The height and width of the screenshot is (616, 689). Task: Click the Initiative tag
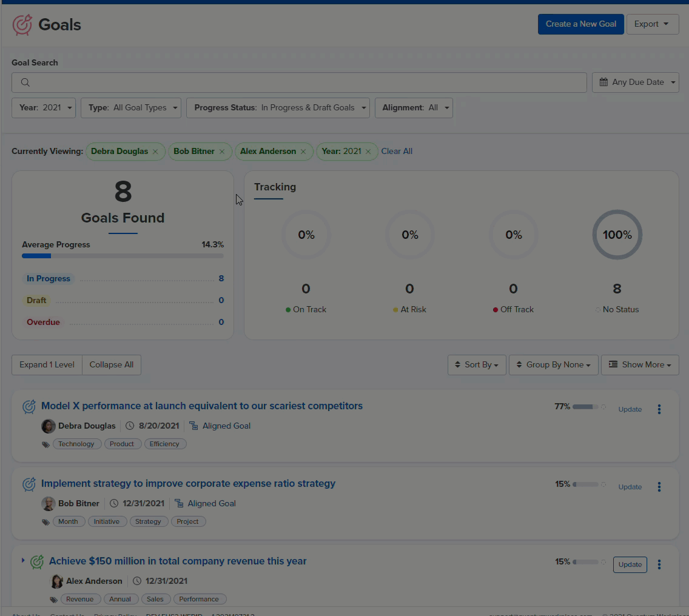point(107,521)
